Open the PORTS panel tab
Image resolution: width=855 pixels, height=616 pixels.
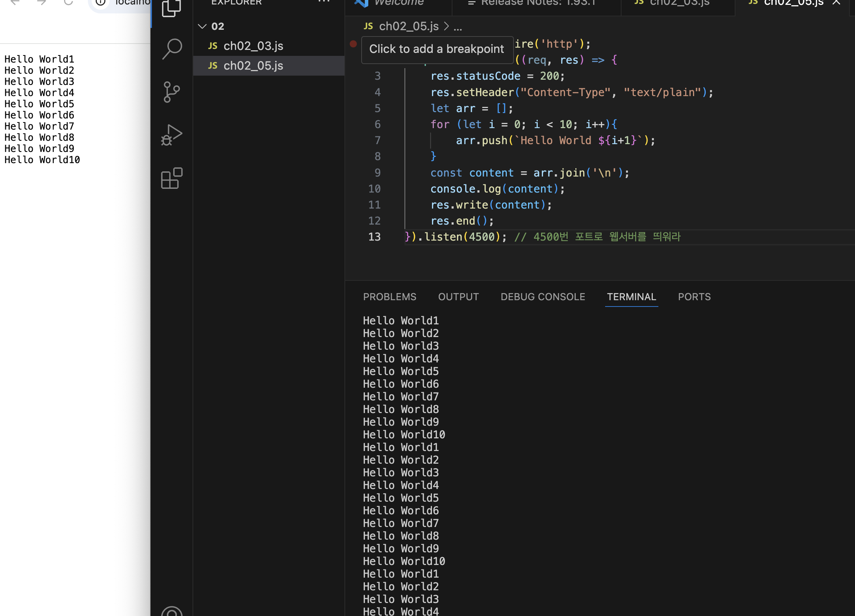(694, 297)
